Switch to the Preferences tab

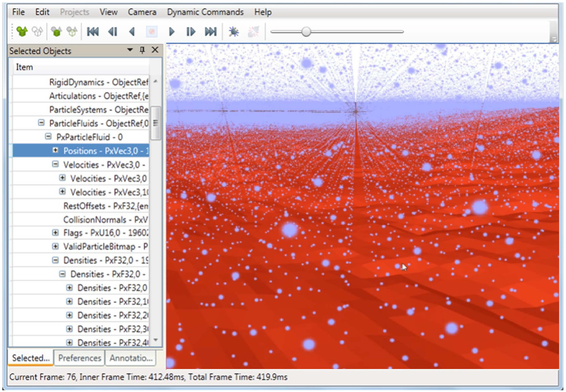[80, 358]
